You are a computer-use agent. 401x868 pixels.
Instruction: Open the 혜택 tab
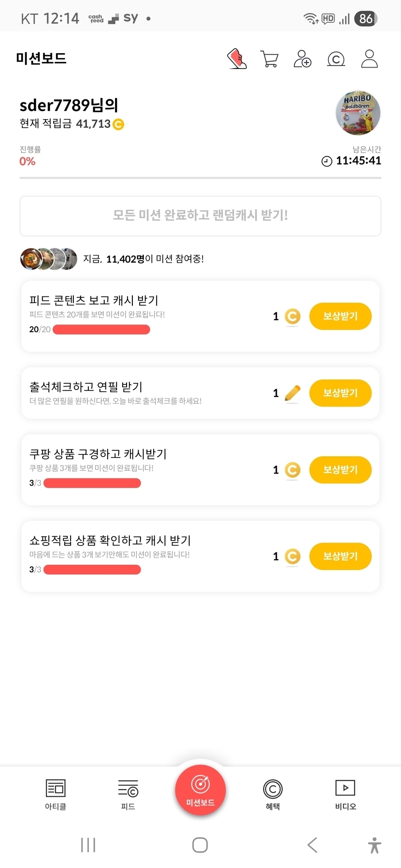272,794
